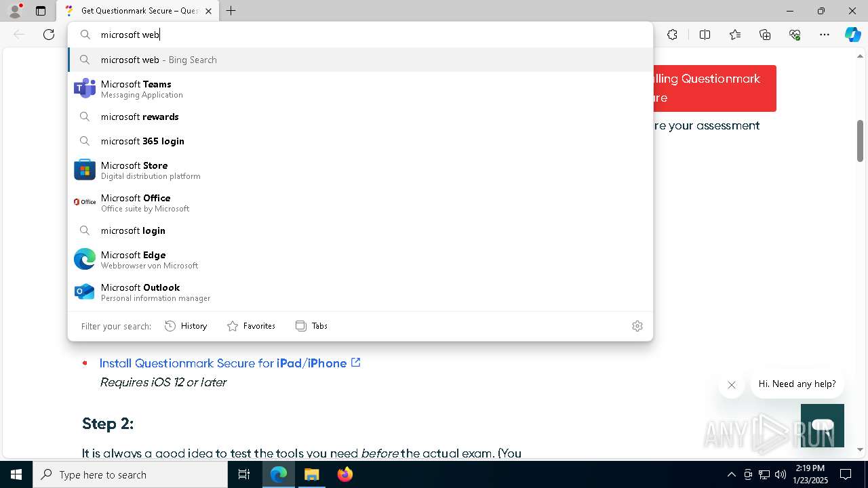Click the taskbar 'Type here to search' box

pos(130,474)
